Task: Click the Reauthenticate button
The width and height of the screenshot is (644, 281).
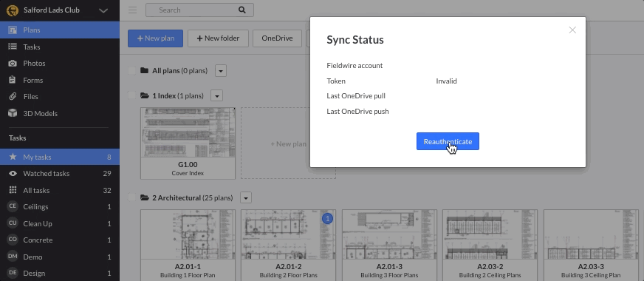Action: 448,141
